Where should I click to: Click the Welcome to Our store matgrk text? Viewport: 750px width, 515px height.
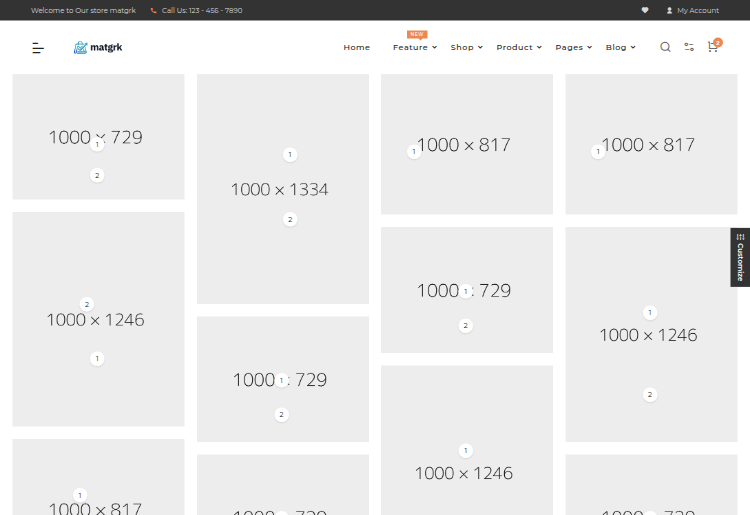tap(83, 11)
